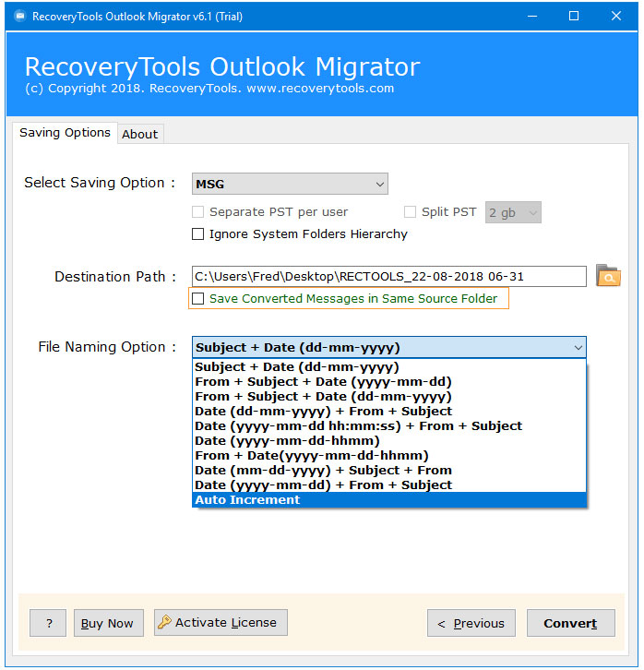
Task: Click into the Destination Path field
Action: (389, 277)
